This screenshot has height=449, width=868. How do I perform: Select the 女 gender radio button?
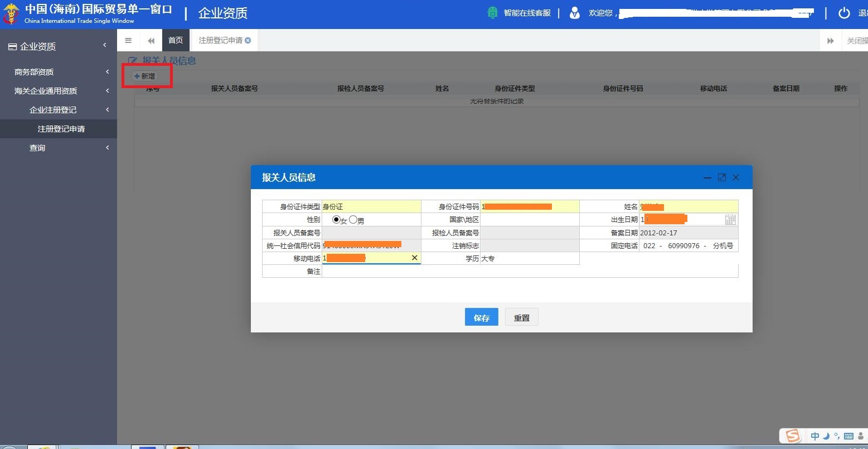(335, 219)
